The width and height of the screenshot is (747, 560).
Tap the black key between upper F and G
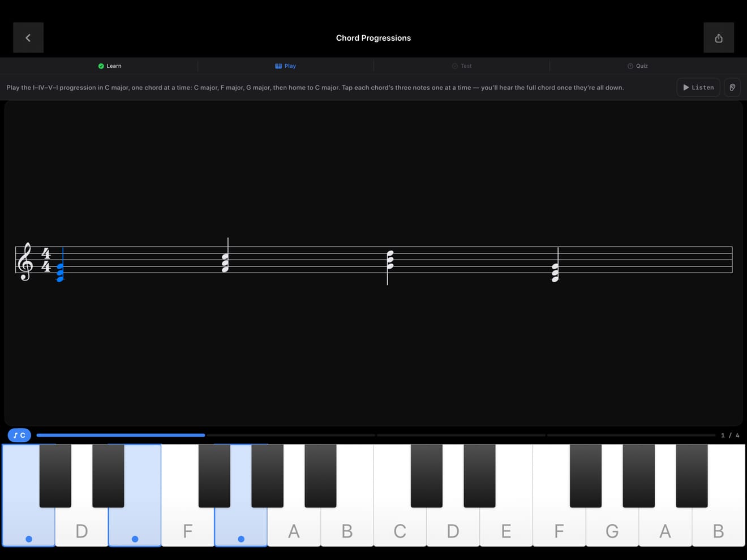click(x=586, y=476)
